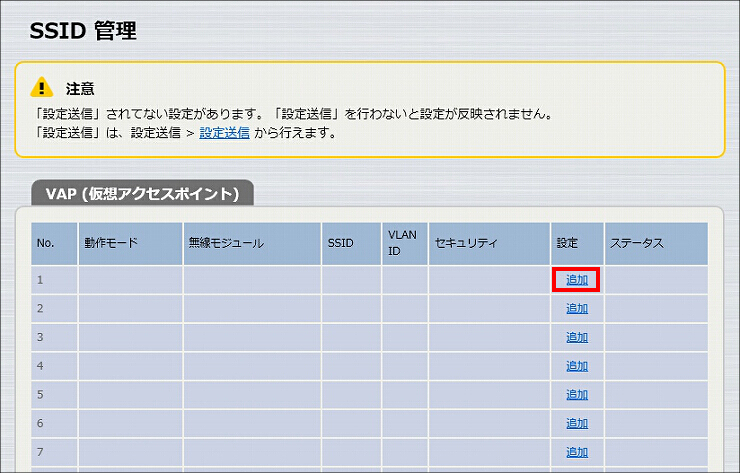Viewport: 740px width, 473px height.
Task: Click the 動作モード column header
Action: coord(130,244)
